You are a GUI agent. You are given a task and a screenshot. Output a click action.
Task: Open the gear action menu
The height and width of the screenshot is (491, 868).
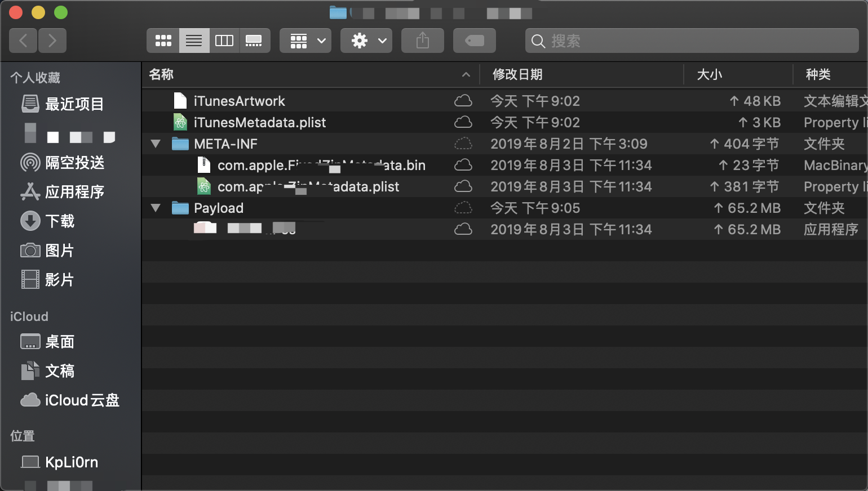click(366, 41)
